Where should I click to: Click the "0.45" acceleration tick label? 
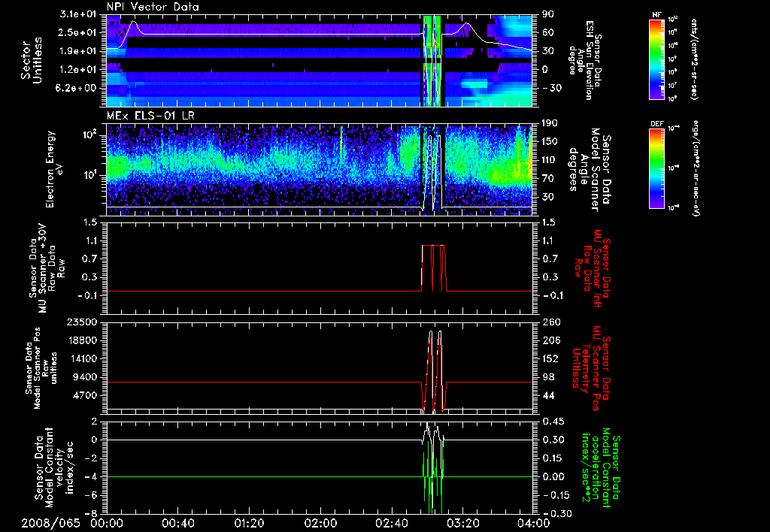[x=553, y=421]
